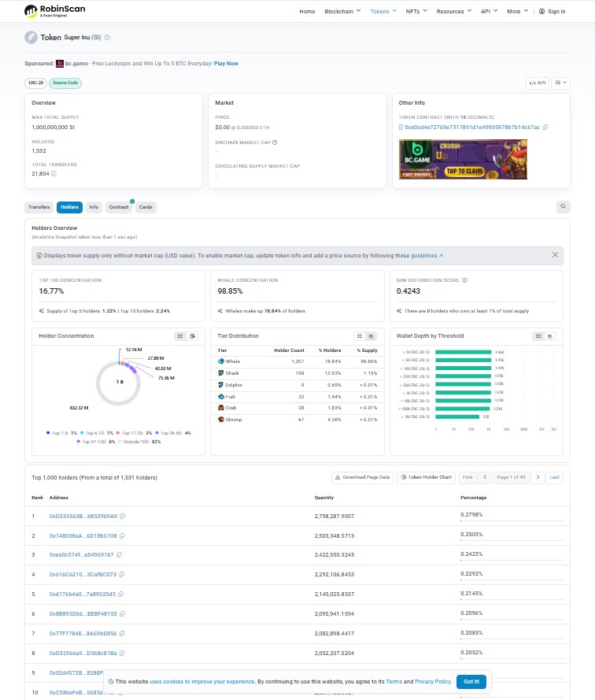Open the token contract address link
This screenshot has height=700, width=595.
(472, 128)
